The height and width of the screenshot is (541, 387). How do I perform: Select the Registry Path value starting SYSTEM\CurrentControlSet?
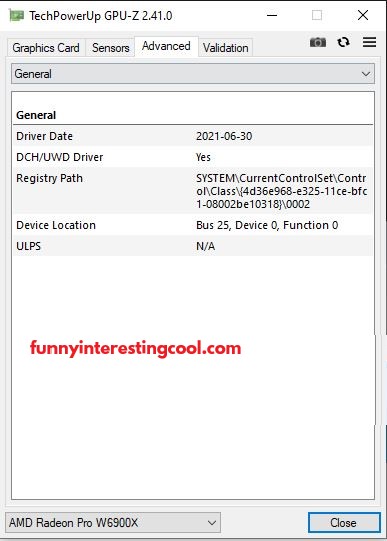point(281,191)
